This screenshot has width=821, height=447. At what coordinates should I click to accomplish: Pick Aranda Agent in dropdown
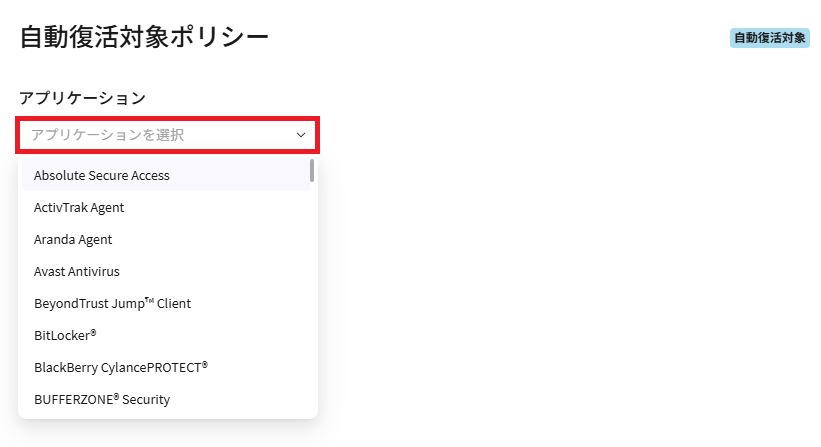(x=73, y=240)
